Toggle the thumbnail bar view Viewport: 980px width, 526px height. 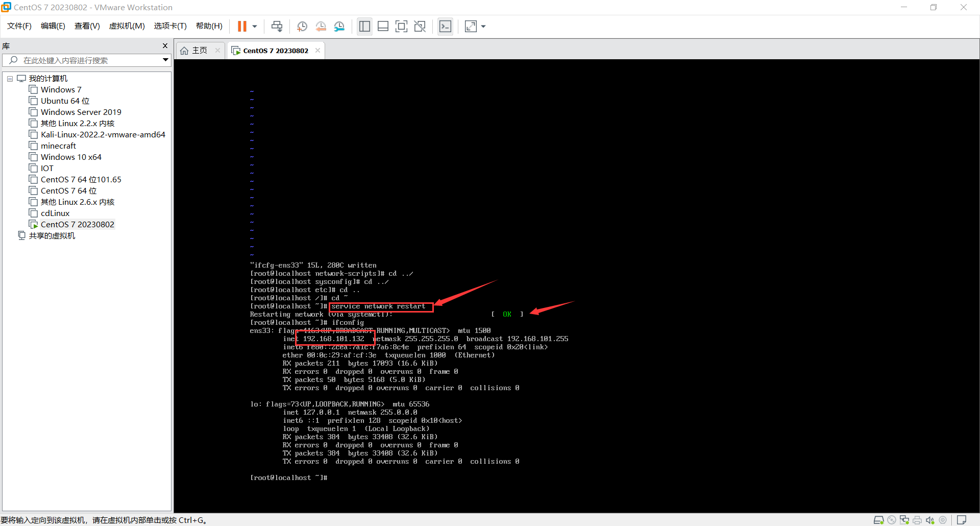tap(383, 27)
